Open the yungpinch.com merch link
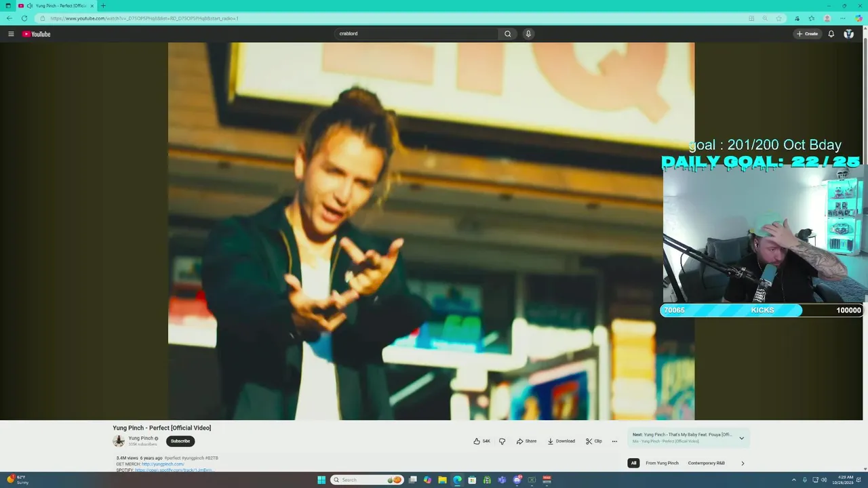 pyautogui.click(x=163, y=464)
